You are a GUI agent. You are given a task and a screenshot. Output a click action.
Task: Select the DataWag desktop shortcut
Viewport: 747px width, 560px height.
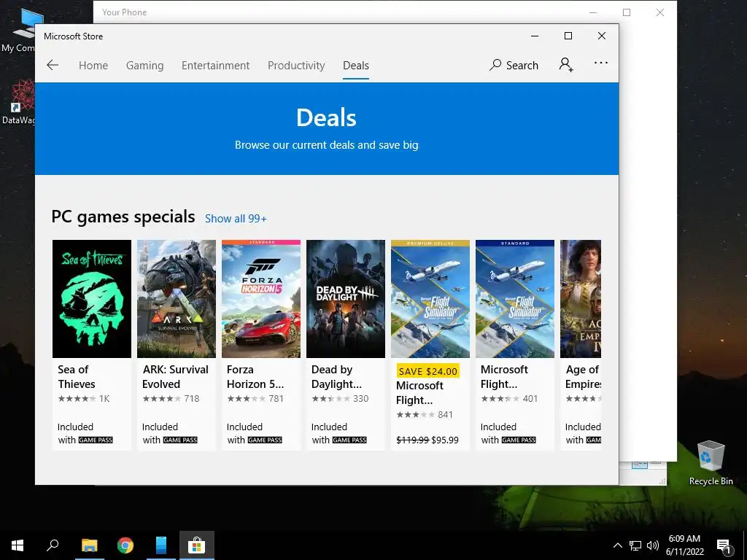(18, 102)
